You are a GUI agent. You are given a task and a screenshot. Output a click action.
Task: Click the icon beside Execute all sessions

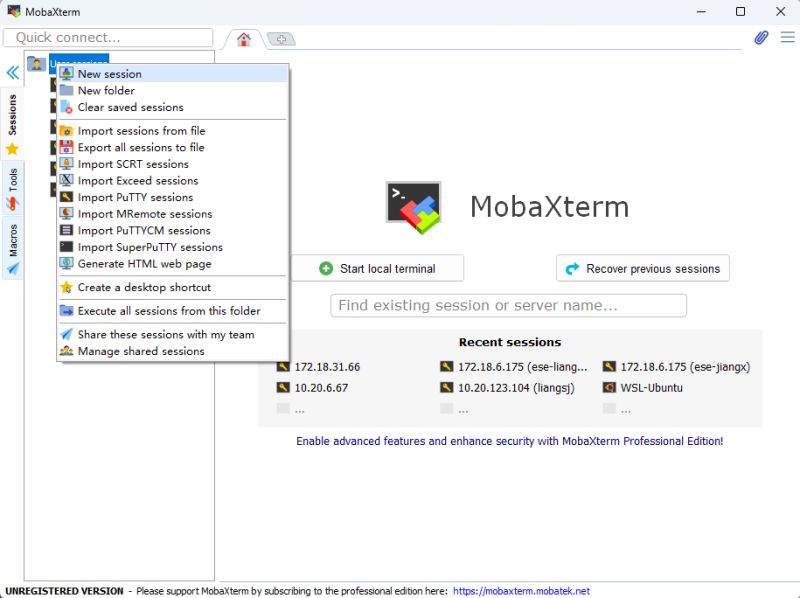66,311
